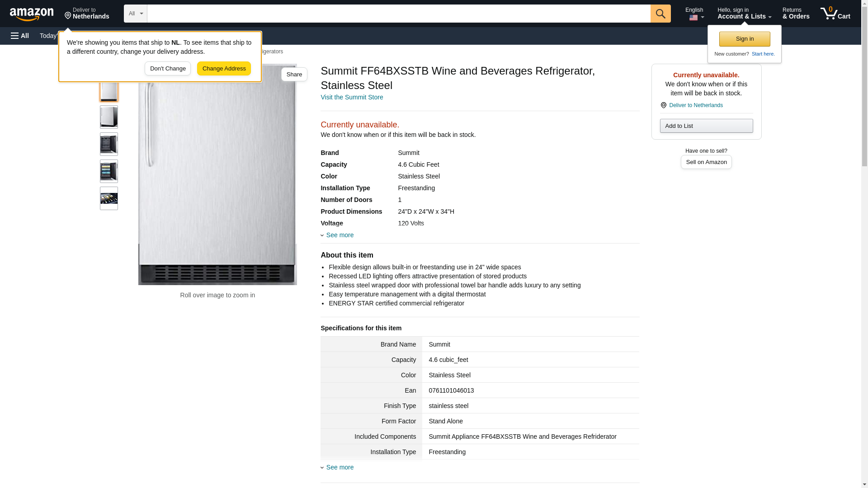Expand Account & Lists menu
The height and width of the screenshot is (488, 868).
(744, 14)
